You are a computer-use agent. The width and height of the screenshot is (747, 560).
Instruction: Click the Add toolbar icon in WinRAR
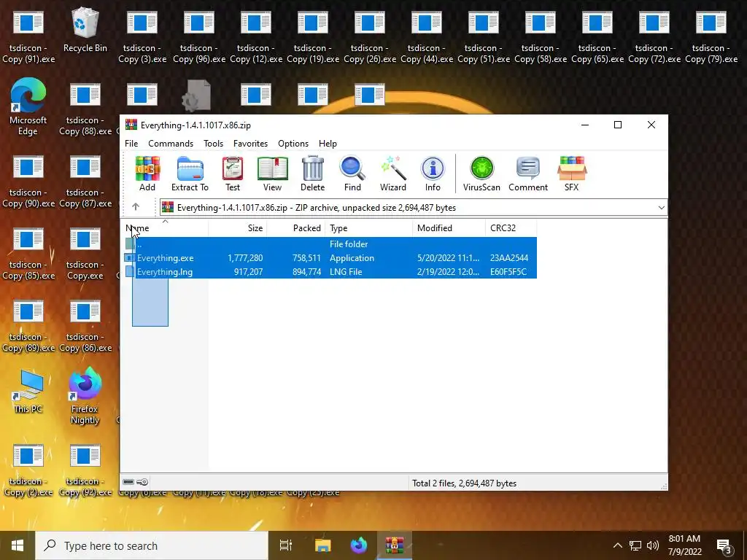point(147,174)
